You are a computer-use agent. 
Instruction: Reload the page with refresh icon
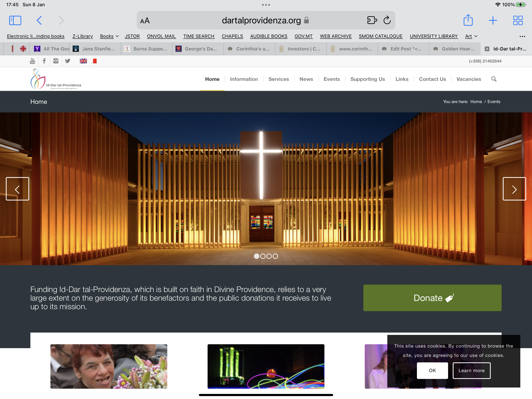[x=387, y=20]
